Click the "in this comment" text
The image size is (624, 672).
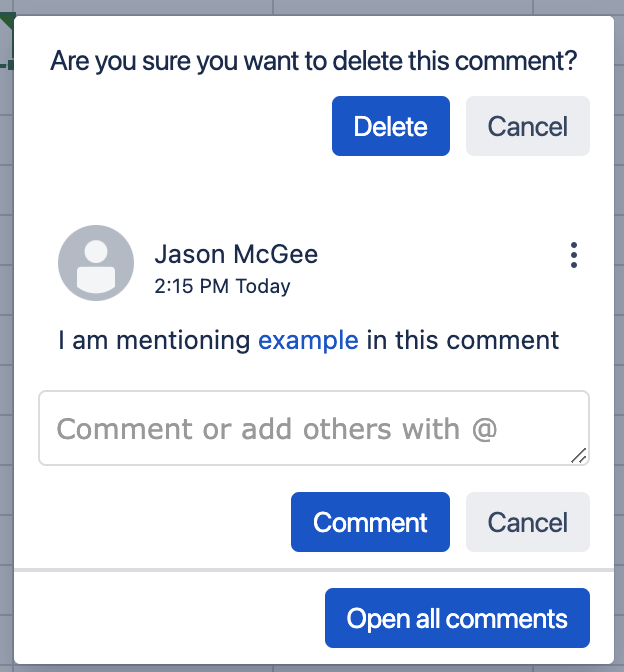(x=463, y=340)
